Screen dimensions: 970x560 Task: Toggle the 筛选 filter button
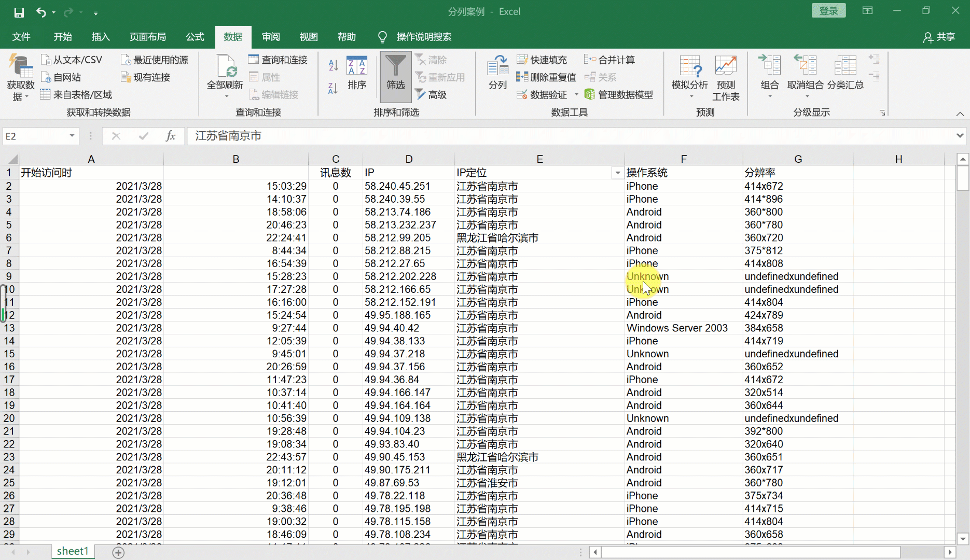point(395,77)
